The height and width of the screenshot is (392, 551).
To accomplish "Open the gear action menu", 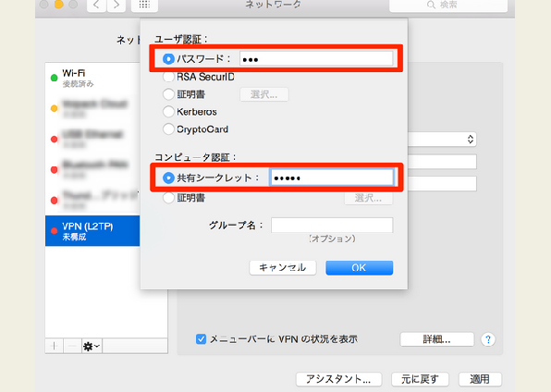I will click(92, 347).
